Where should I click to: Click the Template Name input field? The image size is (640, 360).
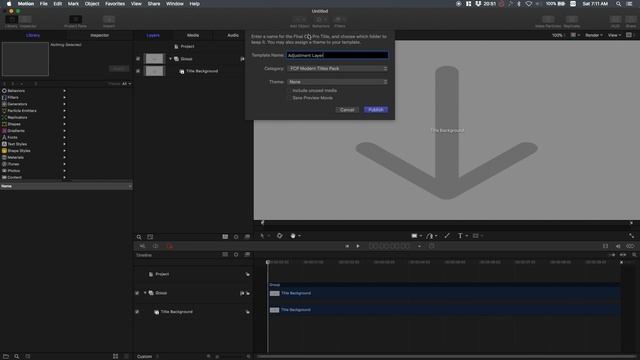[x=337, y=55]
